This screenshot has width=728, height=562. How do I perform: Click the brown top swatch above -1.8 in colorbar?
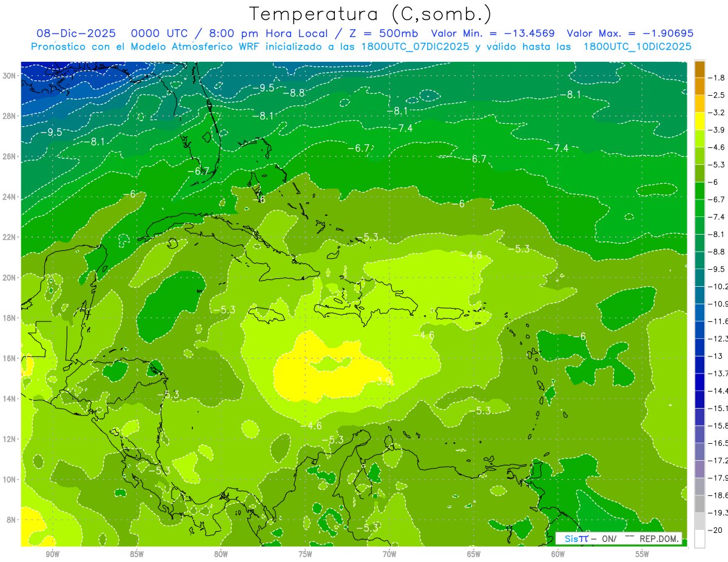(x=700, y=69)
